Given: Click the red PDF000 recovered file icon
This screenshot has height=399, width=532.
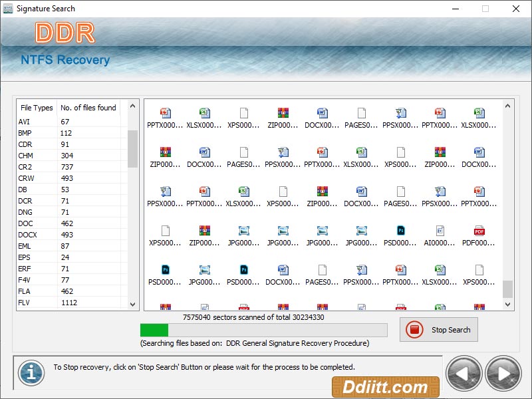Looking at the screenshot, I should click(479, 231).
